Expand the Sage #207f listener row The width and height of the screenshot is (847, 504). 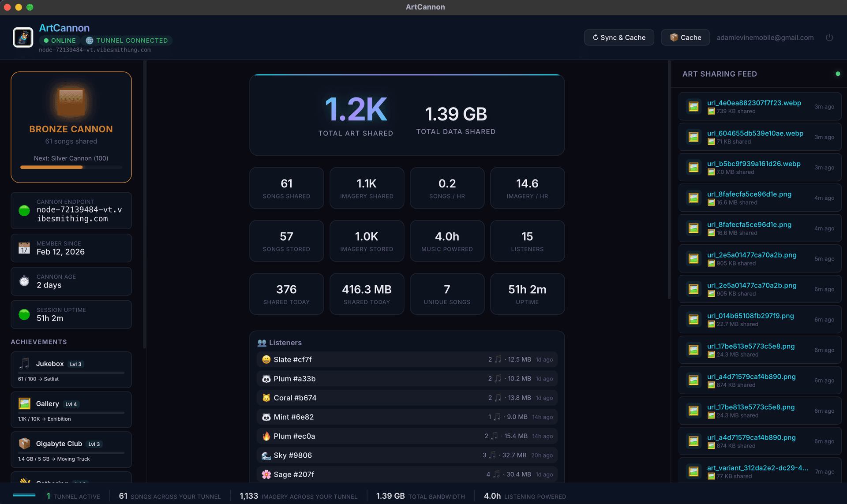pyautogui.click(x=407, y=474)
